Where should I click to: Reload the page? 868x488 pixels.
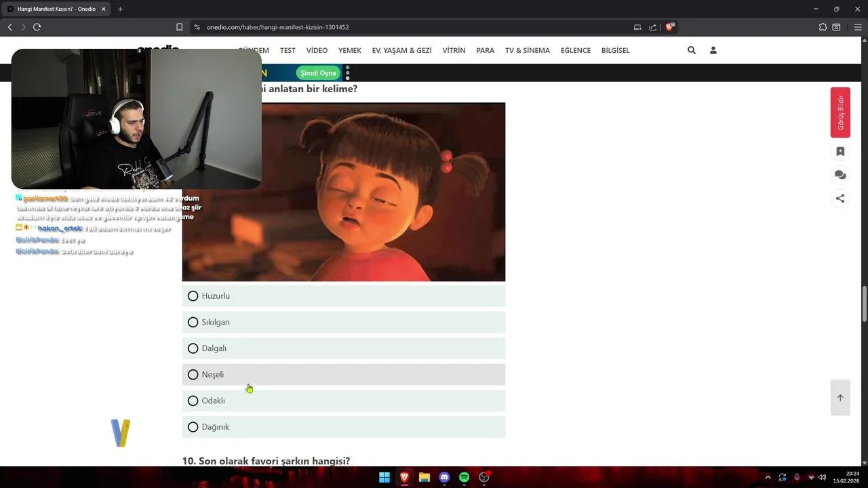(37, 27)
